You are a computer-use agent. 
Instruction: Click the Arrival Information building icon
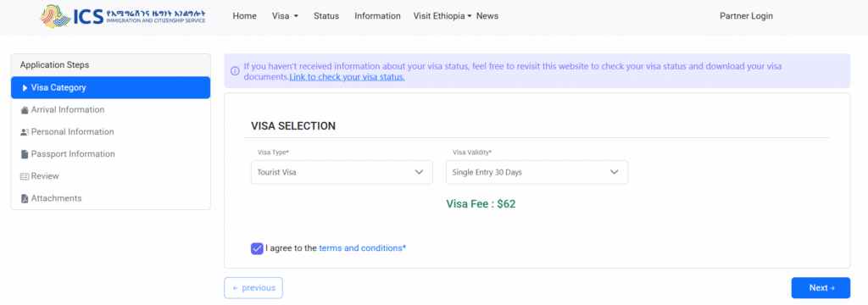pos(25,110)
